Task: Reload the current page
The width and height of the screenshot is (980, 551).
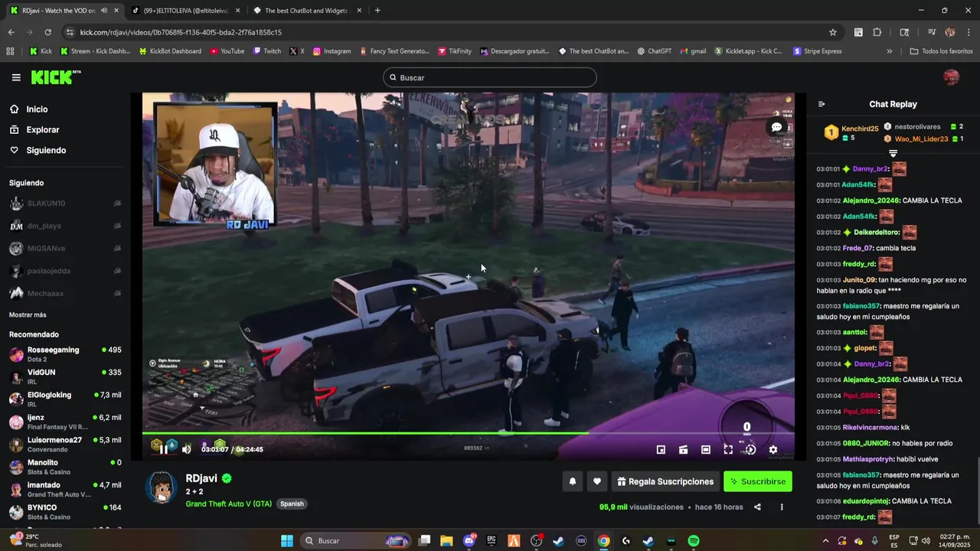Action: point(47,32)
